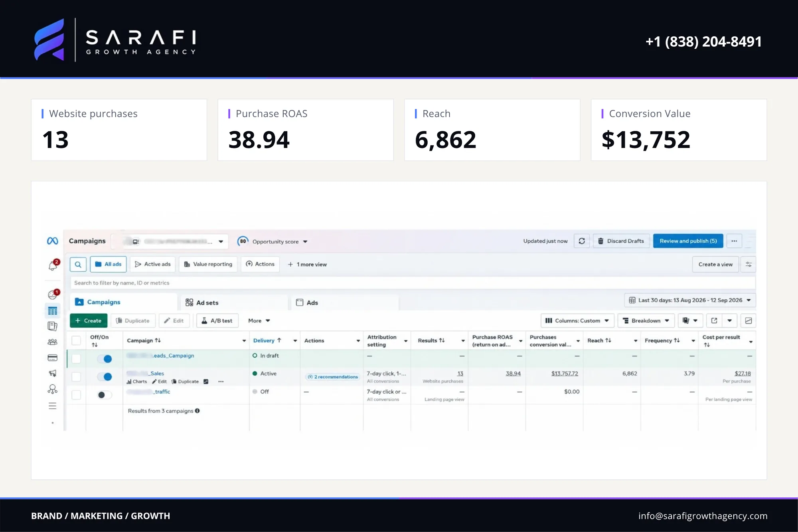This screenshot has height=532, width=798.
Task: Click the $27.18 cost per result
Action: tap(743, 374)
